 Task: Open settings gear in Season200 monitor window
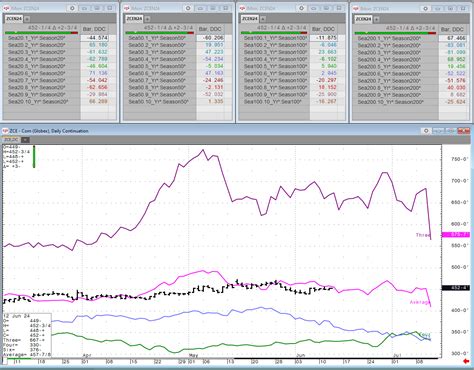pyautogui.click(x=425, y=8)
